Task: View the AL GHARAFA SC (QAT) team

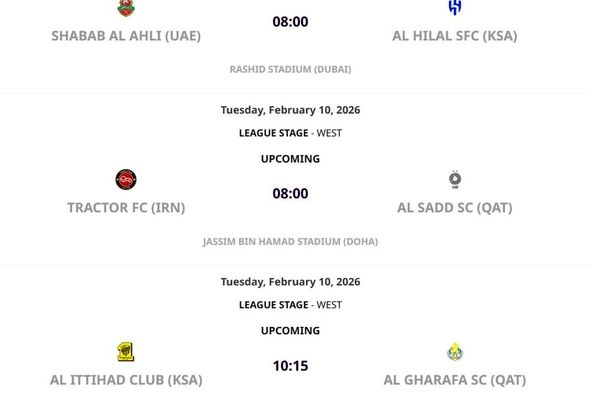Action: coord(455,380)
